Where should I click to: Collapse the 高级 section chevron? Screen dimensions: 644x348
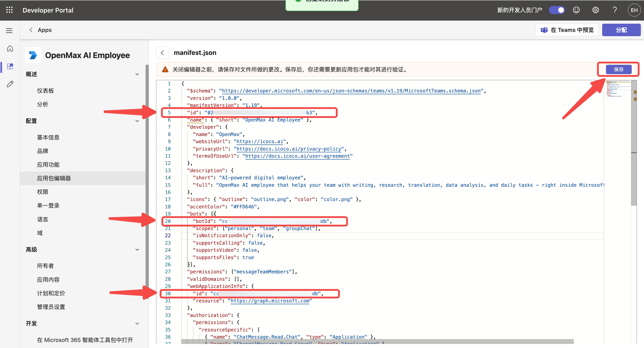(137, 249)
